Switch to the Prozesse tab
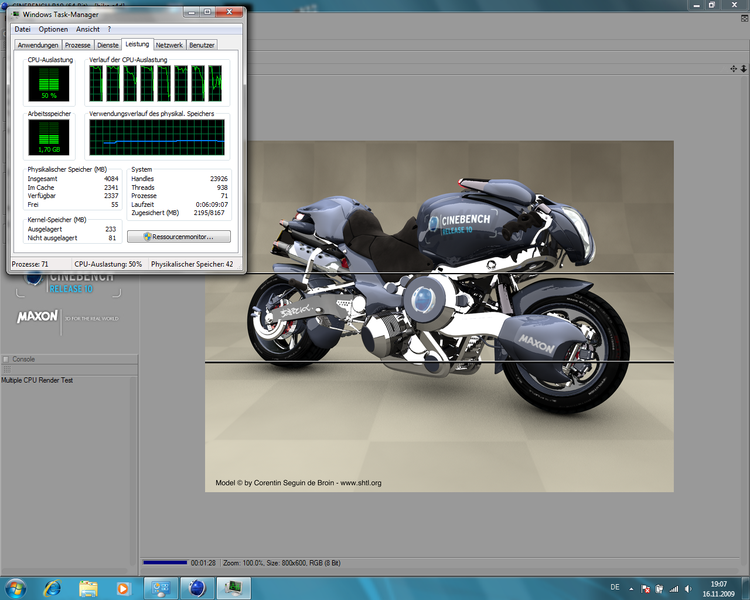The width and height of the screenshot is (750, 600). click(78, 45)
